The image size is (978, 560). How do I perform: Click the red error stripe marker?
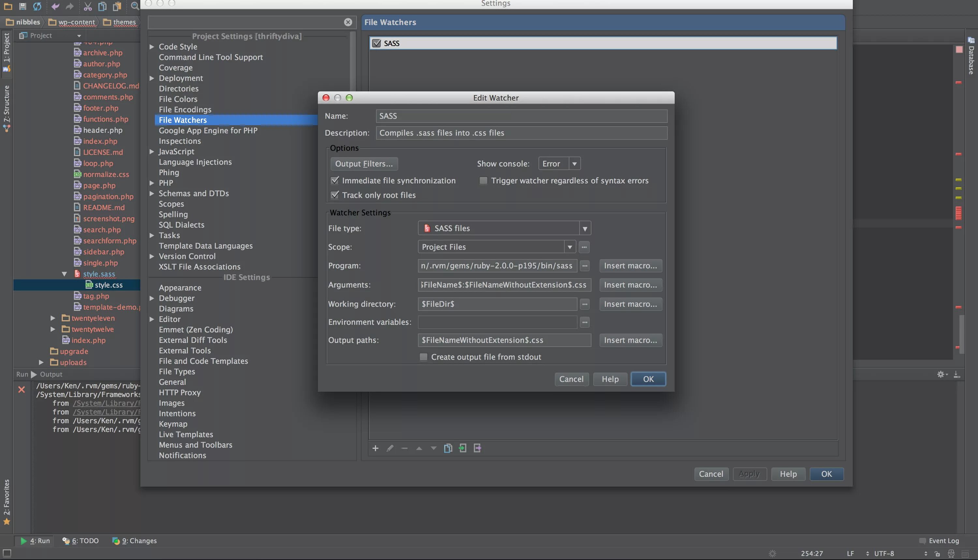pyautogui.click(x=958, y=82)
